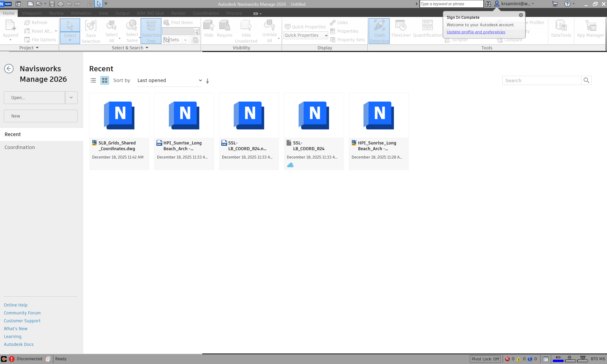This screenshot has width=607, height=364.
Task: Switch to grid view layout
Action: tap(104, 80)
